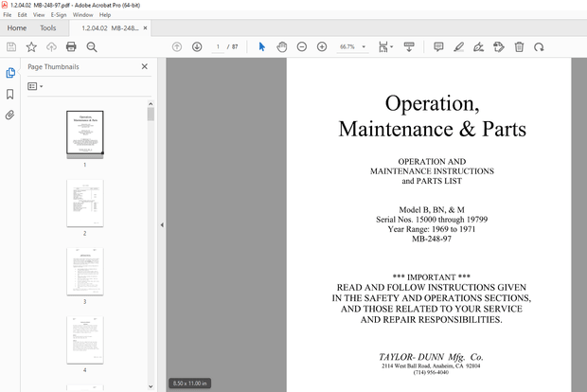
Task: Open the Edit menu
Action: tap(22, 15)
